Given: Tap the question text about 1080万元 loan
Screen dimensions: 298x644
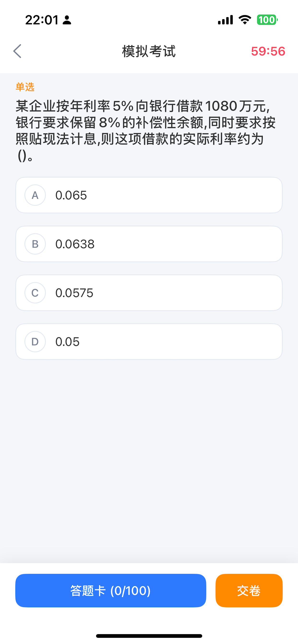Looking at the screenshot, I should (146, 131).
